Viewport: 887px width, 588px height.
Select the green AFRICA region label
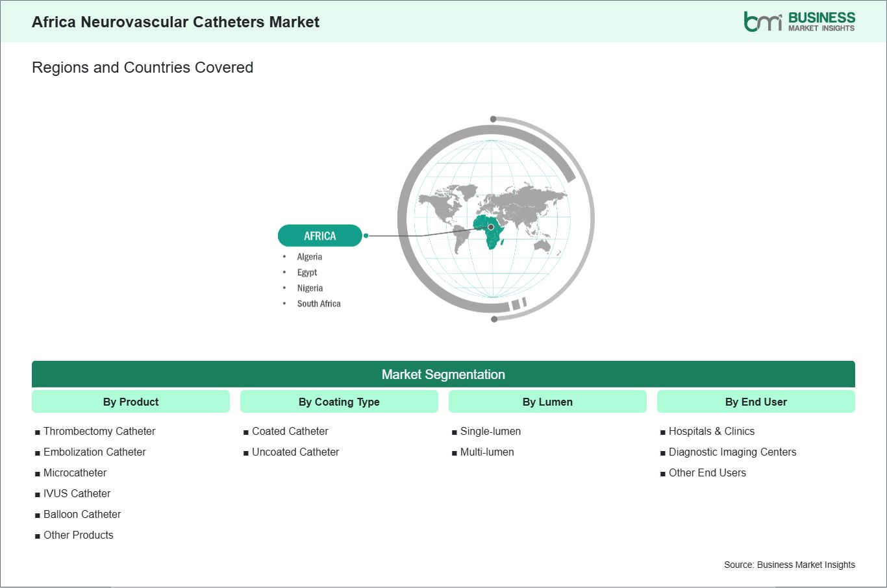tap(319, 236)
